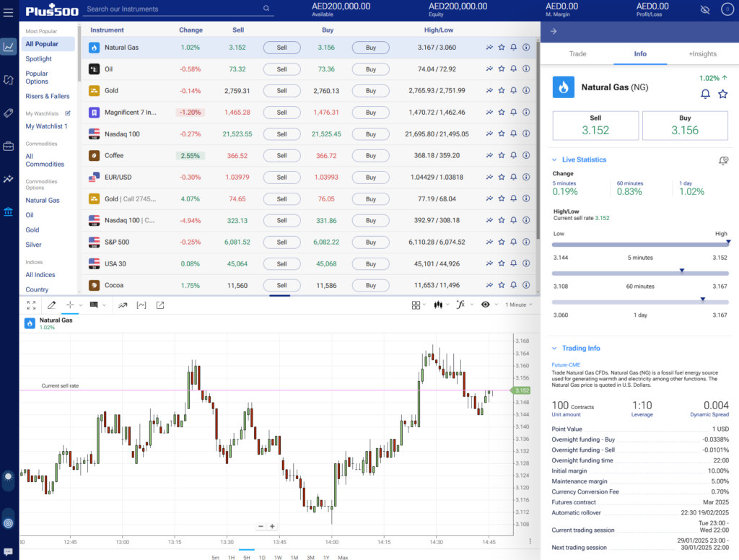Open chart icon in Natural Gas row
This screenshot has height=560, width=739.
(x=489, y=47)
